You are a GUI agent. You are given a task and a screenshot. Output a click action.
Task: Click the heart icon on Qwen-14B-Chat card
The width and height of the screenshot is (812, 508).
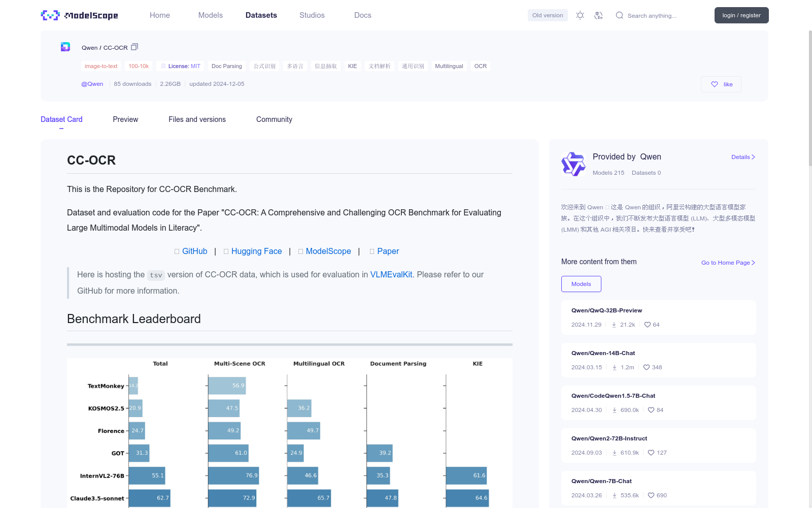coord(647,367)
